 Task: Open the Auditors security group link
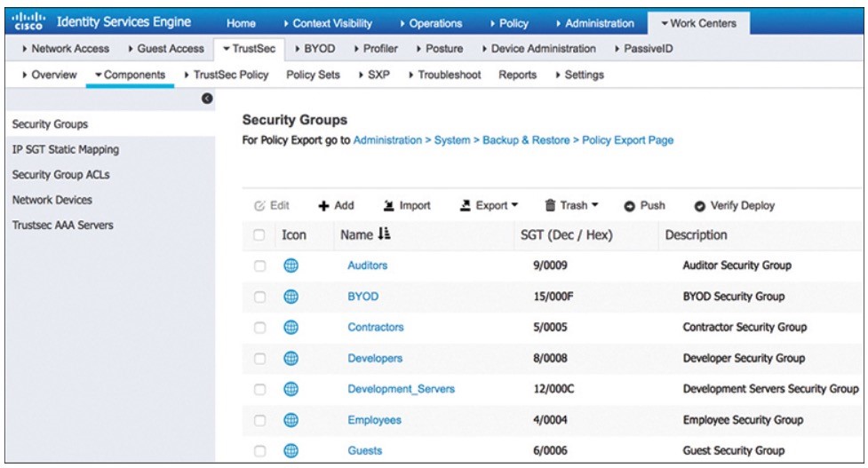(368, 266)
